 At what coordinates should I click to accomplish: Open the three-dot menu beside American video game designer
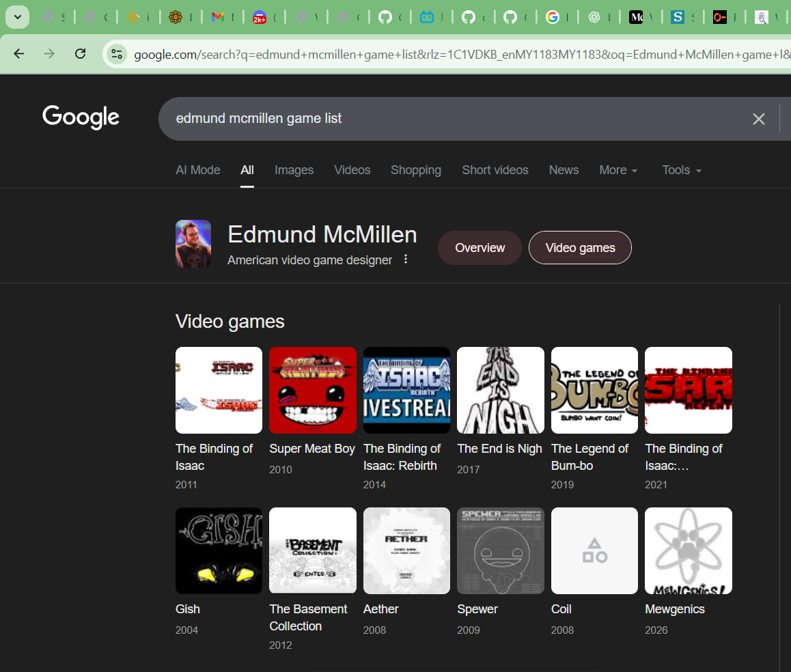coord(406,260)
